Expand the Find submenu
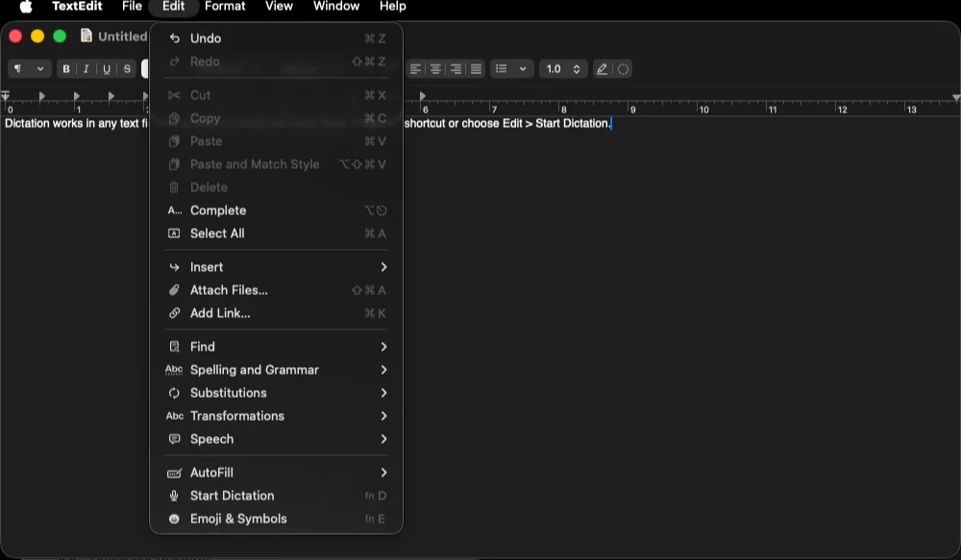961x560 pixels. point(276,347)
